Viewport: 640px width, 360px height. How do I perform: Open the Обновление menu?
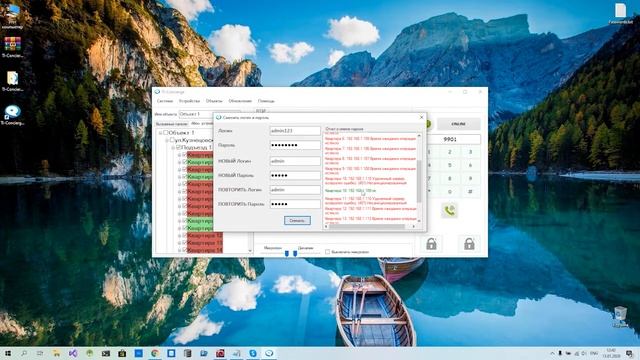click(x=240, y=101)
